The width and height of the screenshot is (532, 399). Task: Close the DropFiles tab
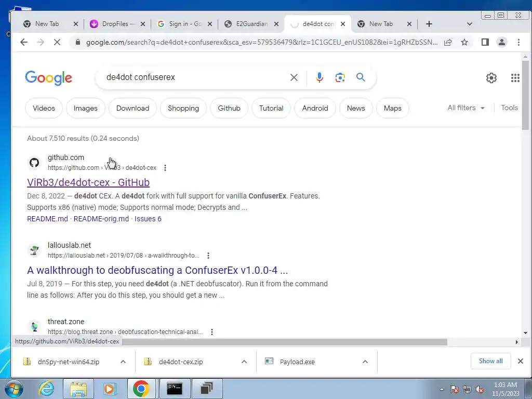(x=143, y=24)
